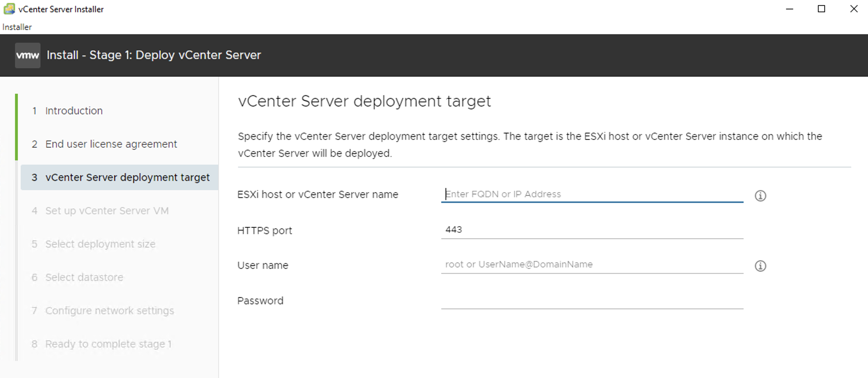This screenshot has width=868, height=378.
Task: Select step 6 Select datastore
Action: (78, 277)
